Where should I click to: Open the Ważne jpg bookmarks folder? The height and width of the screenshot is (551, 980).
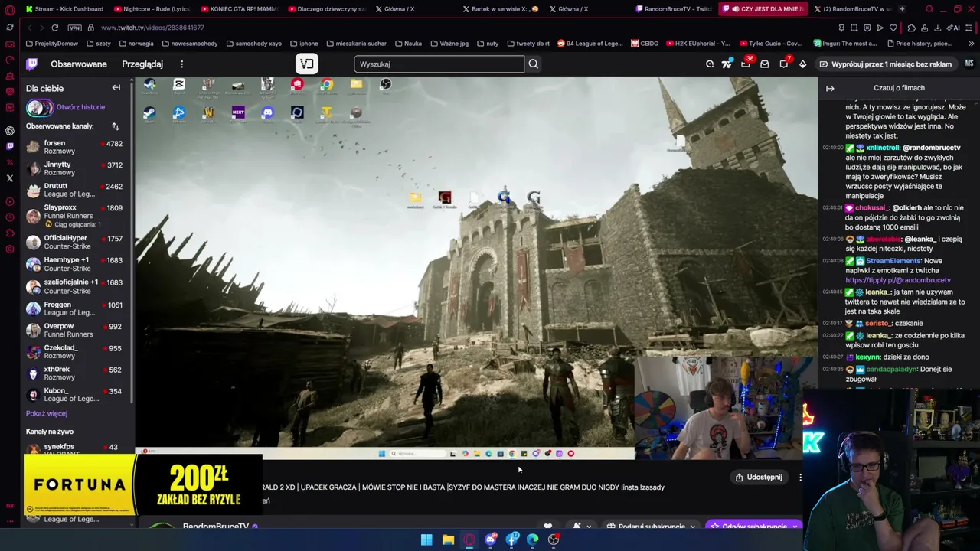pos(449,44)
